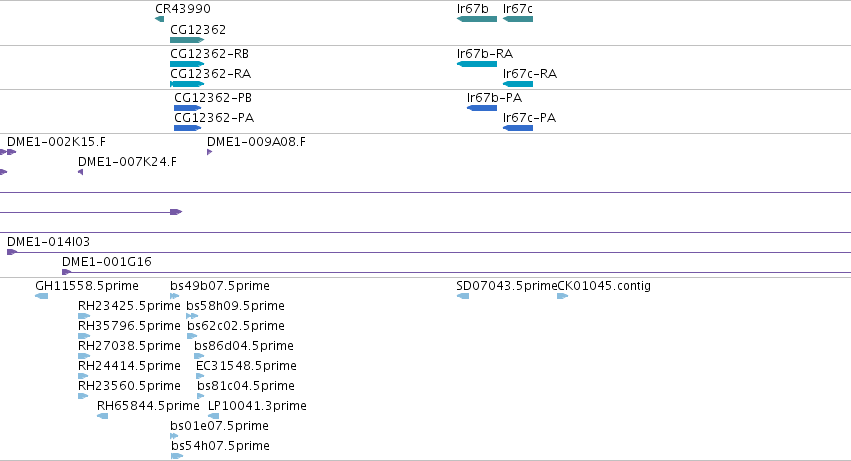Click the RH35796.5prime label
851x461 pixels.
tap(129, 326)
